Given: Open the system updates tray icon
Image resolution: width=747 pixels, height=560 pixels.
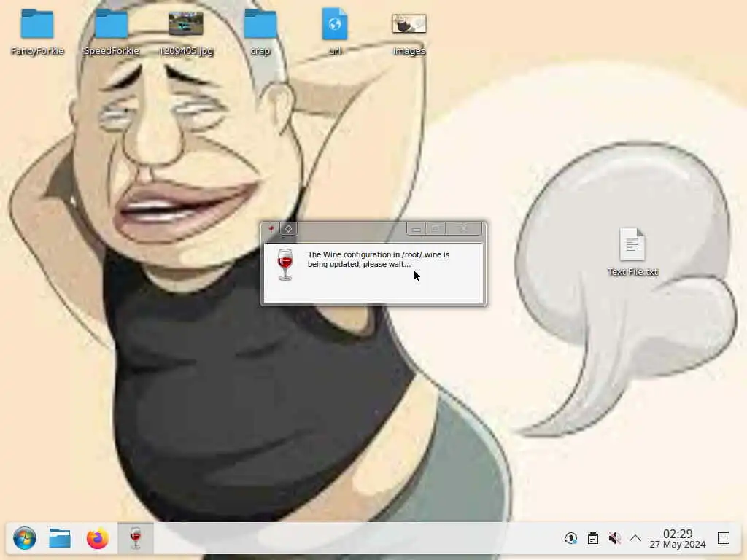Looking at the screenshot, I should click(570, 538).
